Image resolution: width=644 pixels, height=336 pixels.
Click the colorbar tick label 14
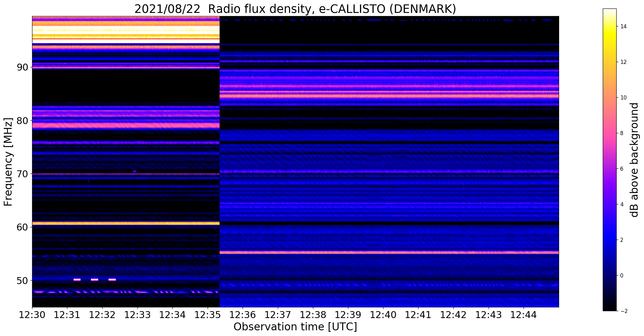click(623, 26)
